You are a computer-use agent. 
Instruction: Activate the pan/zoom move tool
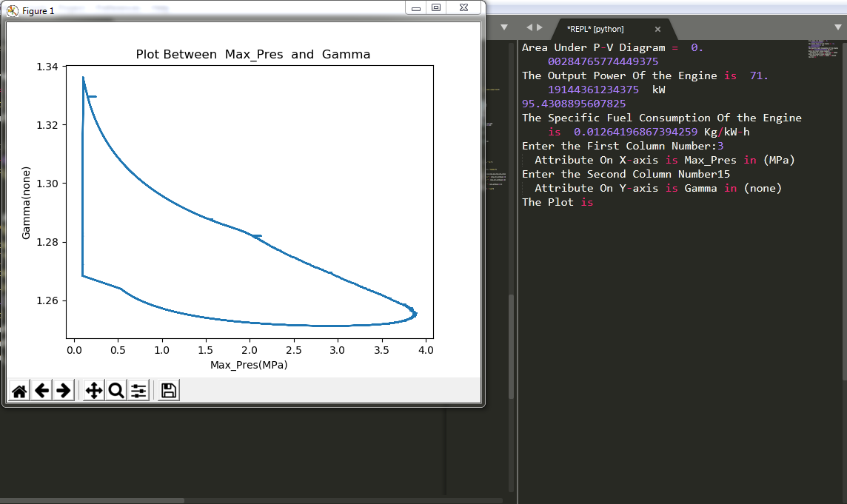pyautogui.click(x=93, y=390)
